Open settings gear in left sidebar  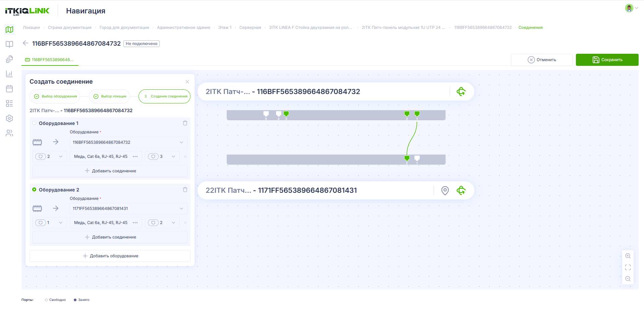[9, 118]
